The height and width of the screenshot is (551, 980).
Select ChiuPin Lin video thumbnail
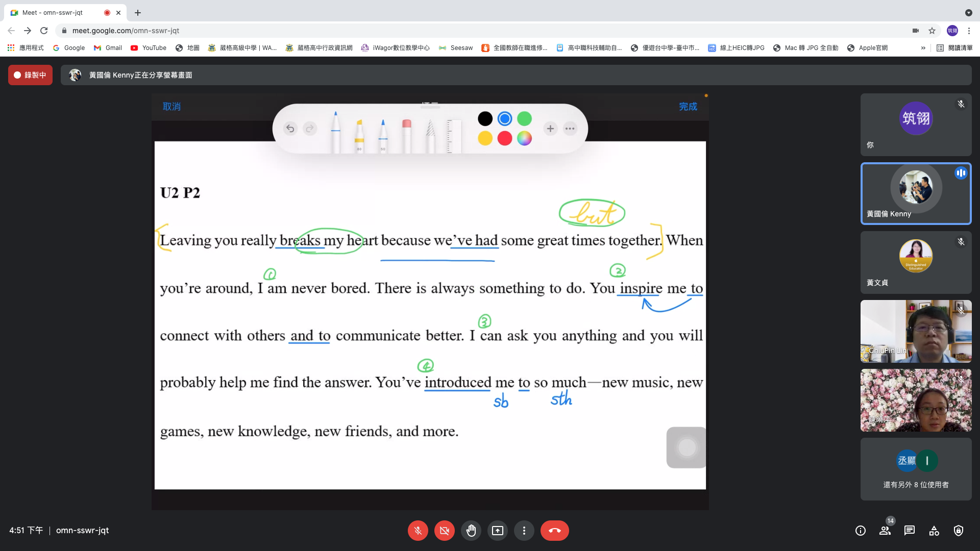[916, 331]
